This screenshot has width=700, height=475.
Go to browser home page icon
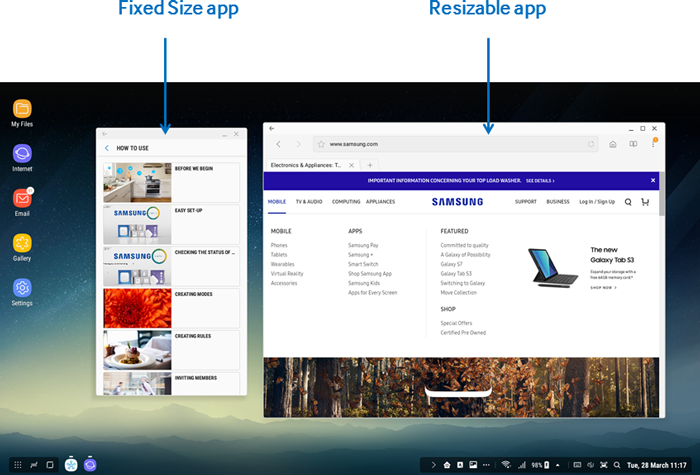click(x=613, y=144)
